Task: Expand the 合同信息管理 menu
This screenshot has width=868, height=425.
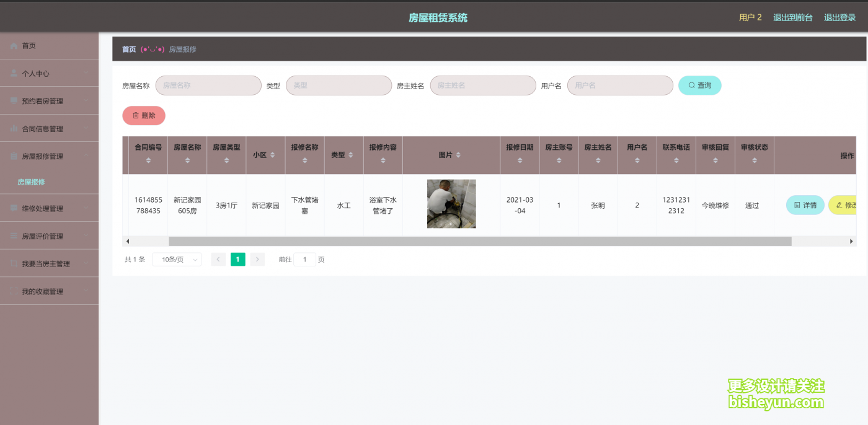Action: (x=49, y=129)
